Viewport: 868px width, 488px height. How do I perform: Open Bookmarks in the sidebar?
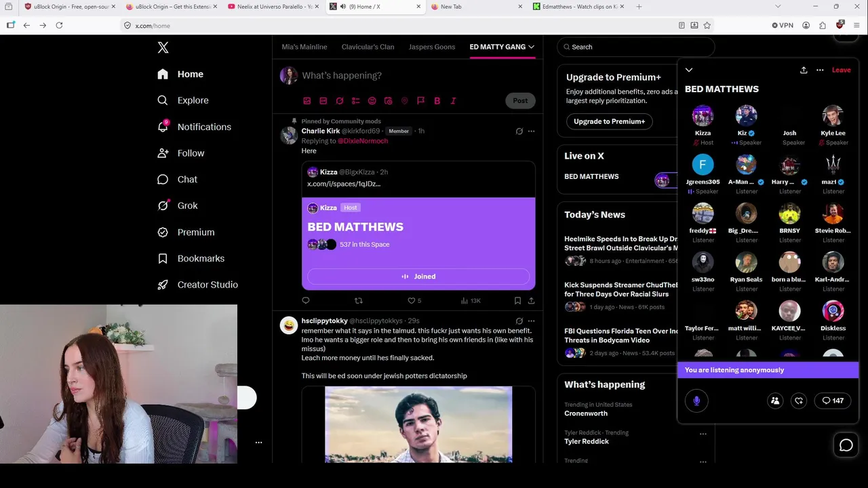(191, 258)
